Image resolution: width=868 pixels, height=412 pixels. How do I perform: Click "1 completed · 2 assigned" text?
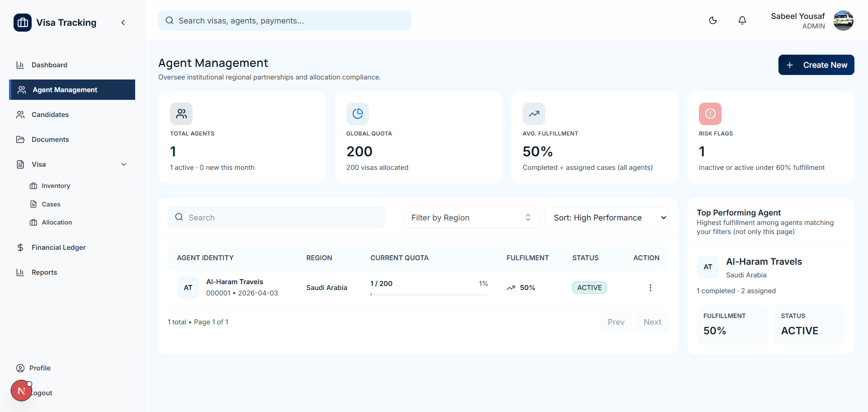736,291
